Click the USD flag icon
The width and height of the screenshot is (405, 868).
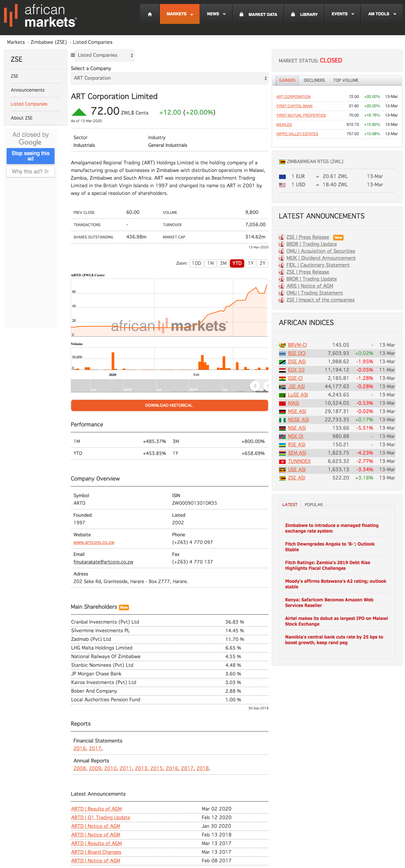coord(282,185)
